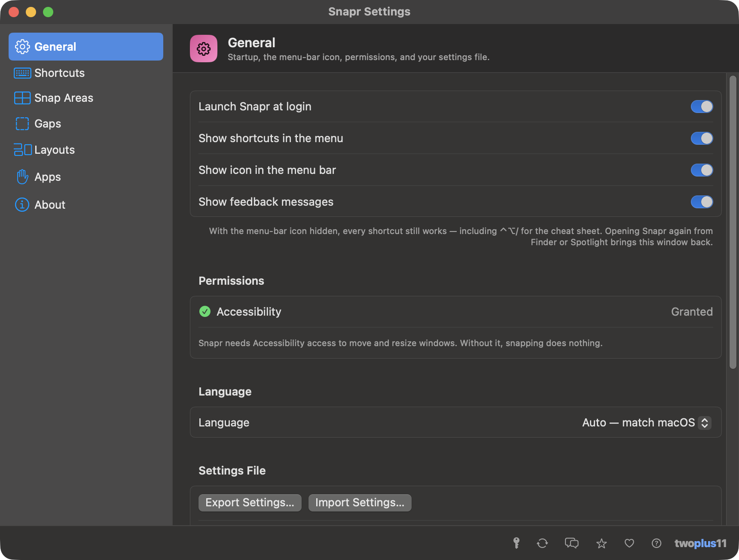
Task: Select General in the sidebar
Action: [x=86, y=46]
